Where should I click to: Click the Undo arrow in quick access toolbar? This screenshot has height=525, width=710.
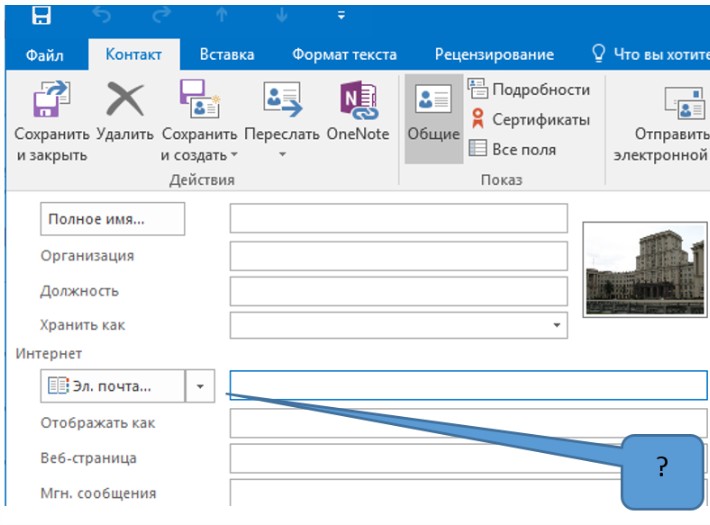[x=101, y=15]
